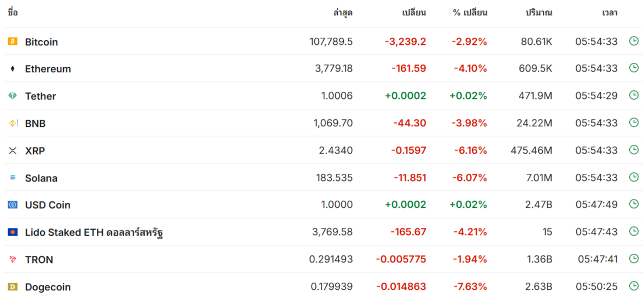The width and height of the screenshot is (644, 298).
Task: Click the XRP cross logo icon
Action: [13, 150]
